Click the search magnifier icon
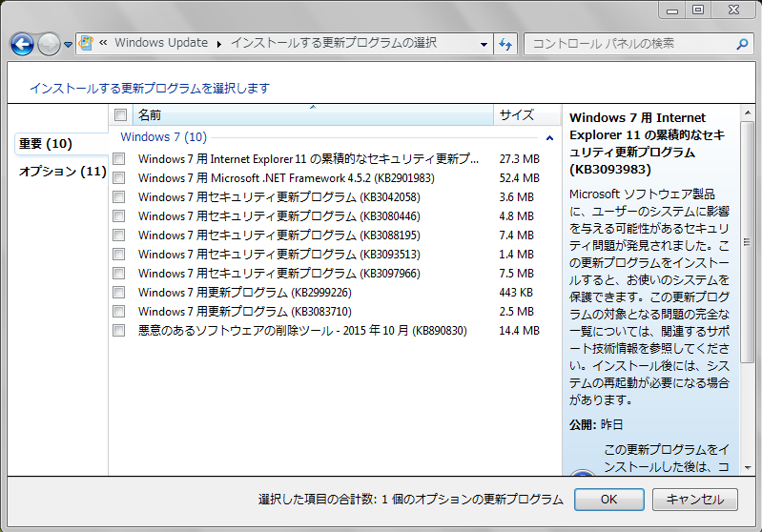This screenshot has width=762, height=532. tap(742, 44)
